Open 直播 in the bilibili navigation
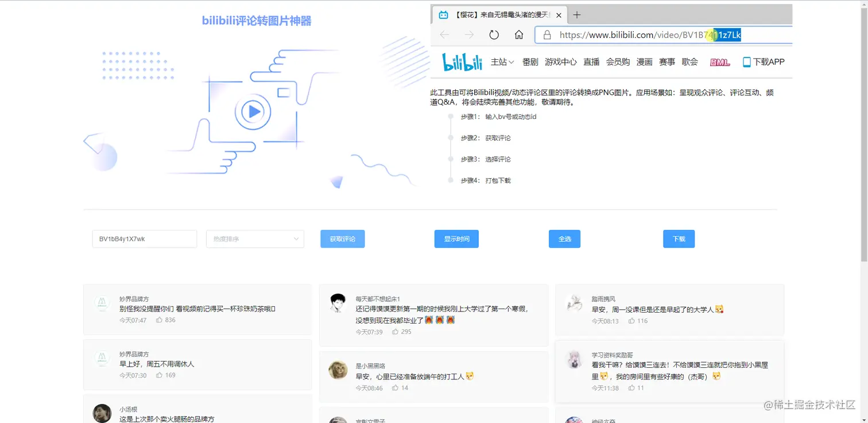 pos(592,62)
